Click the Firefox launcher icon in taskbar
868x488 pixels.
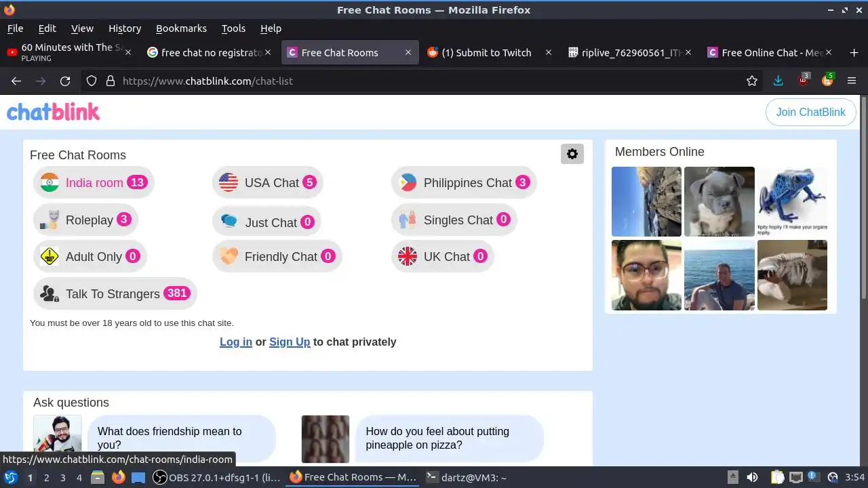118,477
